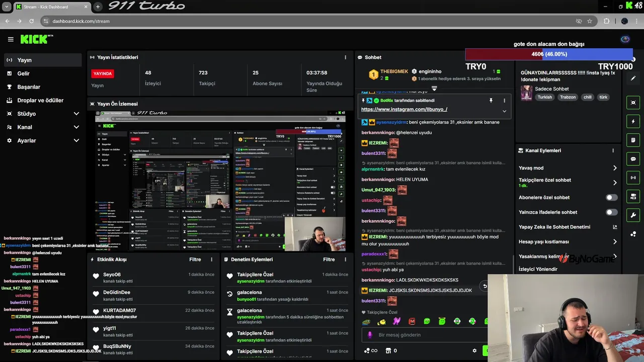
Task: Click Filtre in Denetim Eylemleri panel
Action: pyautogui.click(x=329, y=259)
